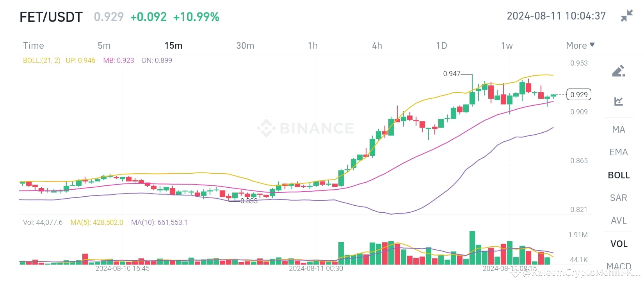The height and width of the screenshot is (281, 644).
Task: Click the 0.929 price tag on the chart
Action: 578,94
